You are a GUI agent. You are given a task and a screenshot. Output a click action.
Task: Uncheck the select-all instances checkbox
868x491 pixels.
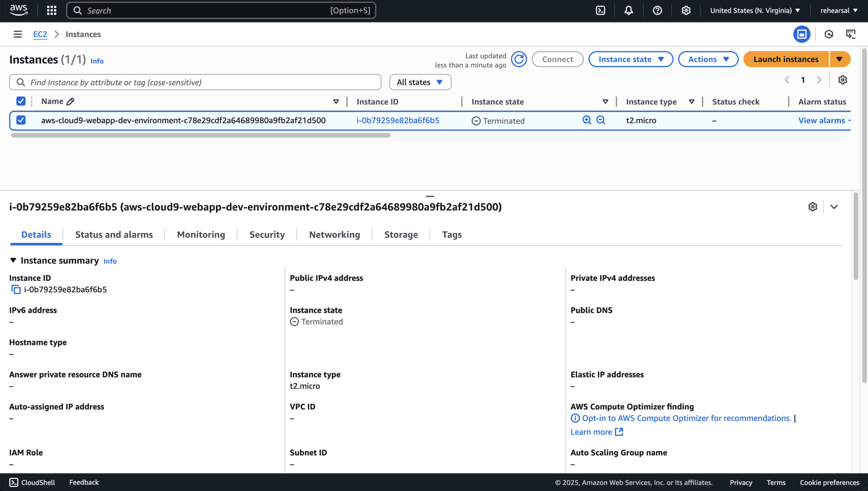click(21, 101)
